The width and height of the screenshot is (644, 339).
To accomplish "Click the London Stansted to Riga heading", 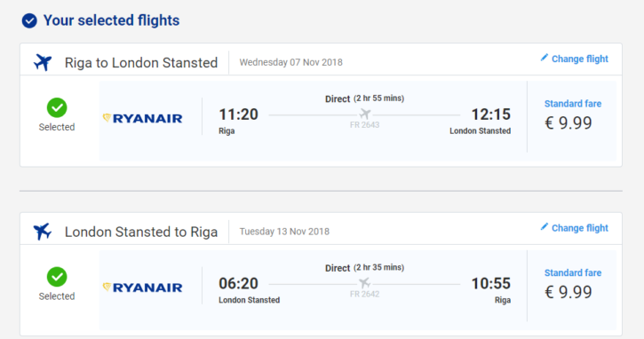I will [141, 232].
